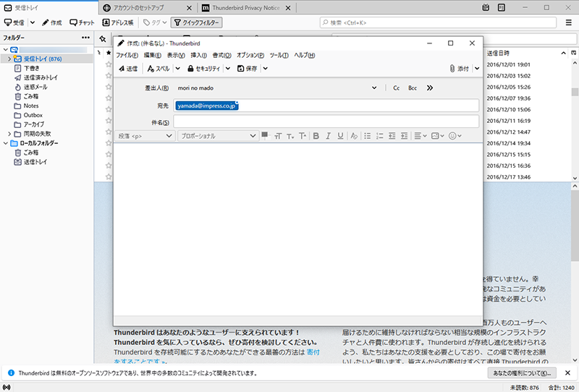Viewport: 579px width, 392px height.
Task: Open the プロポーショナル font dropdown
Action: tap(218, 136)
